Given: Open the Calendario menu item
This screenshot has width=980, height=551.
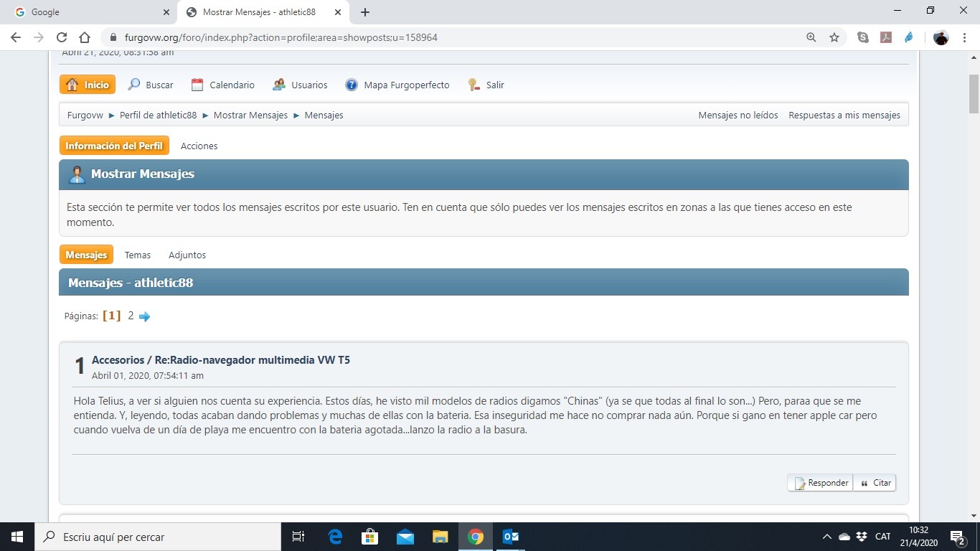Looking at the screenshot, I should coord(223,85).
